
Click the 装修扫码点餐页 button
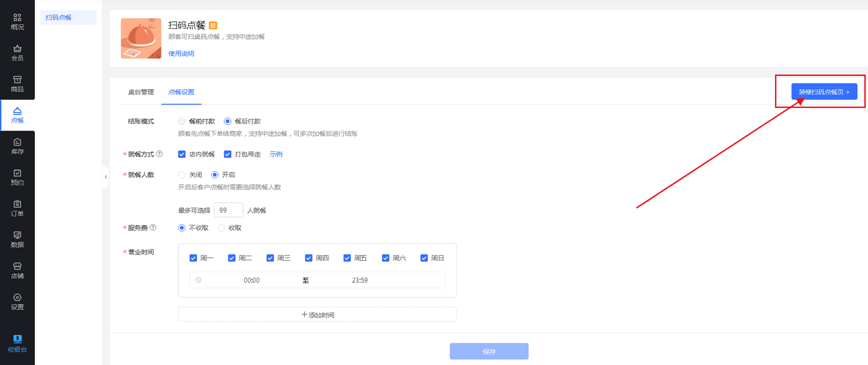(824, 92)
